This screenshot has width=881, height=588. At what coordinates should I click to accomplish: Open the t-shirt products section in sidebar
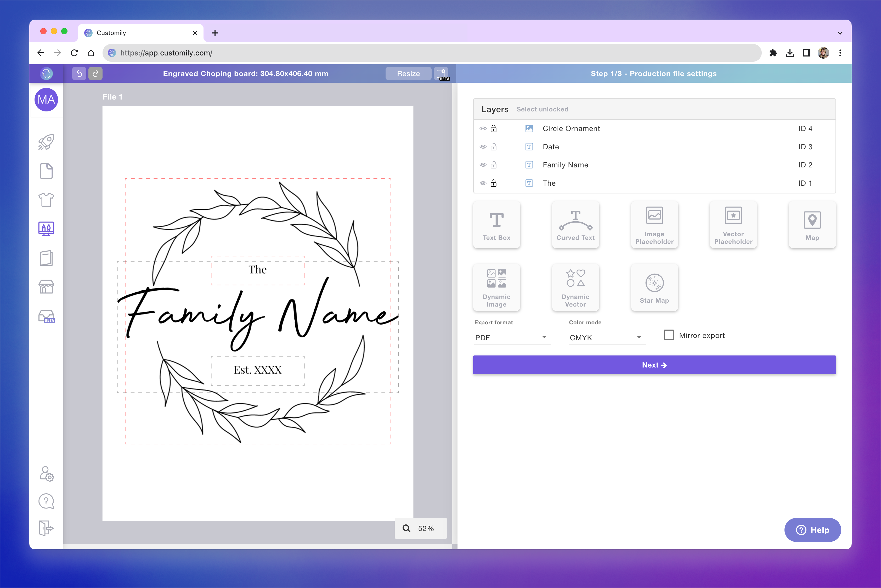[46, 200]
